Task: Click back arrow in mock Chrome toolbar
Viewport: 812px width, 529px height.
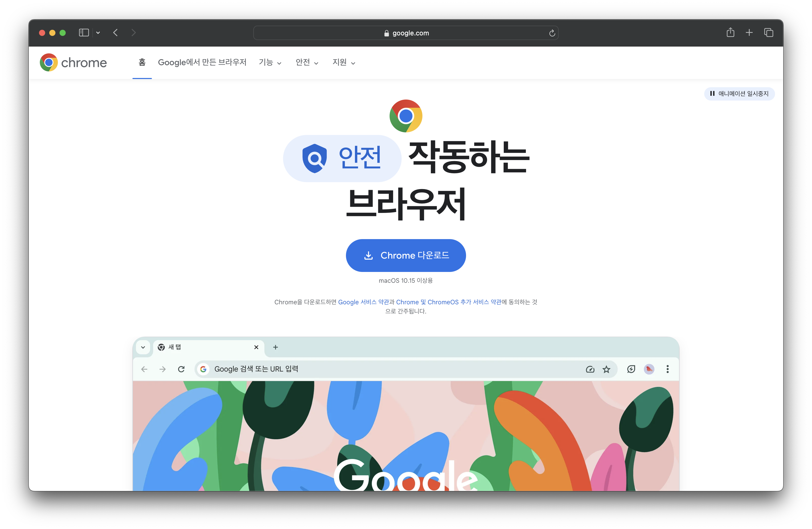Action: [x=144, y=369]
